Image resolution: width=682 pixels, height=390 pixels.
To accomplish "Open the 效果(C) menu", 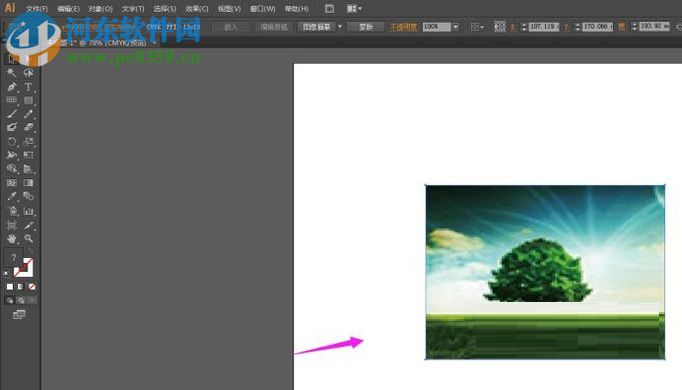I will (197, 9).
